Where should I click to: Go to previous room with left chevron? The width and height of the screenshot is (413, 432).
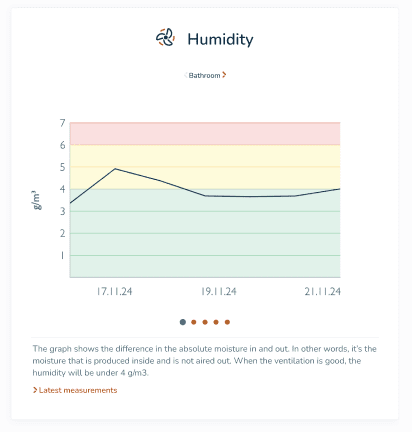click(186, 75)
